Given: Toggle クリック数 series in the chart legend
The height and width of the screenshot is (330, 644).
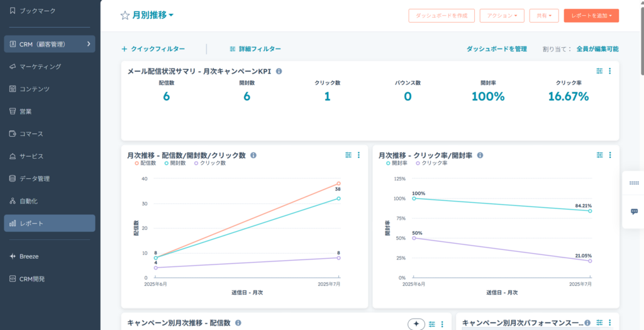Looking at the screenshot, I should pos(210,163).
